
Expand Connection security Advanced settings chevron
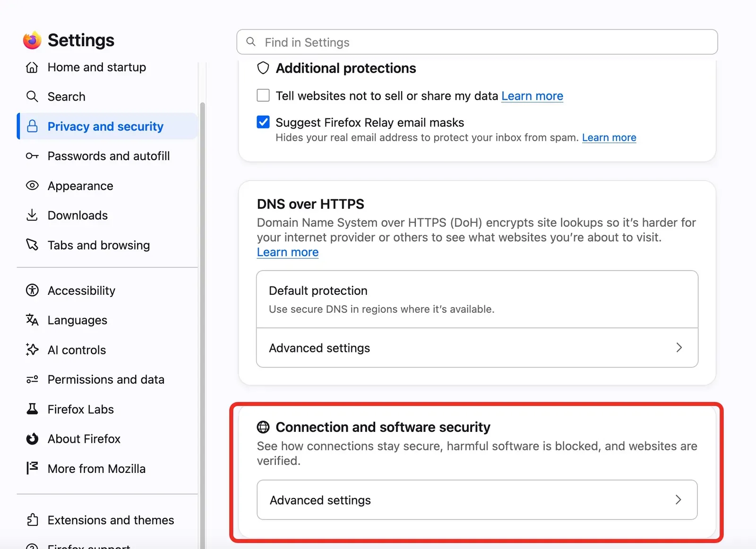tap(679, 500)
